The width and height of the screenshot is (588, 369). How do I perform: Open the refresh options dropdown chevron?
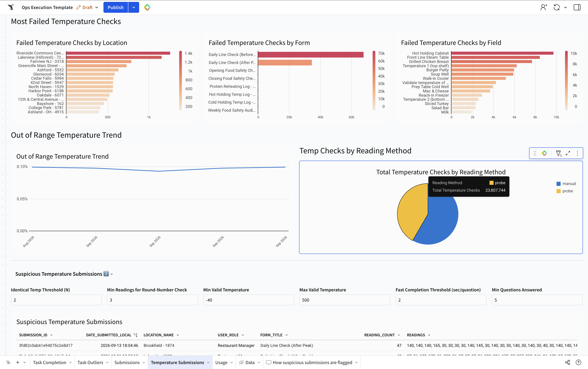pyautogui.click(x=566, y=7)
